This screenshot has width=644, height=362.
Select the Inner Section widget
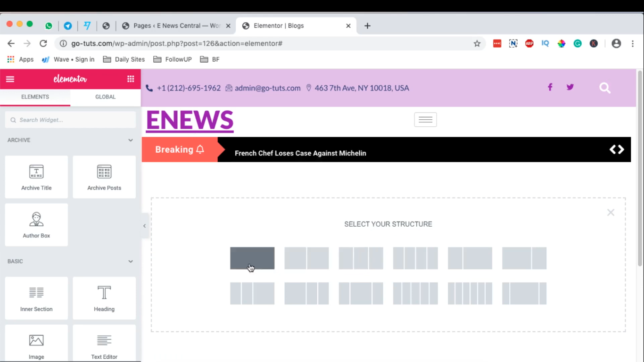coord(36,298)
